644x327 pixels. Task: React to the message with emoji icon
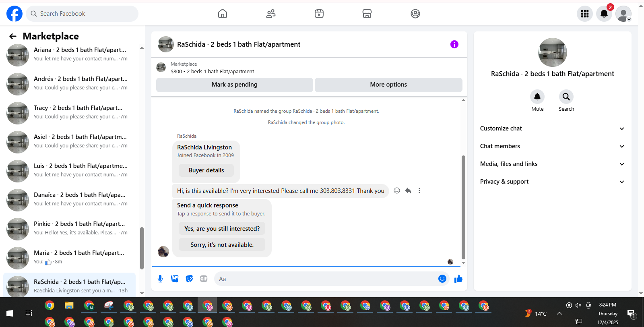pyautogui.click(x=397, y=190)
